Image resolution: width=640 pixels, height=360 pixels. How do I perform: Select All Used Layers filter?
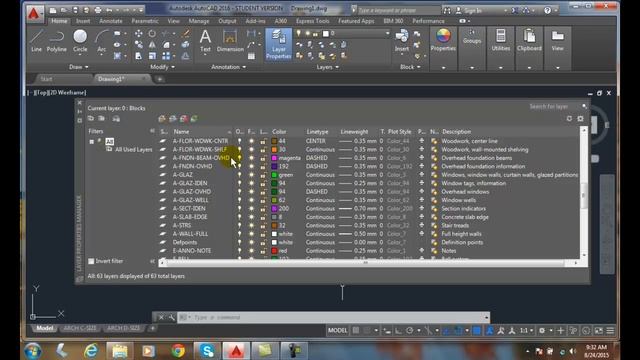133,150
